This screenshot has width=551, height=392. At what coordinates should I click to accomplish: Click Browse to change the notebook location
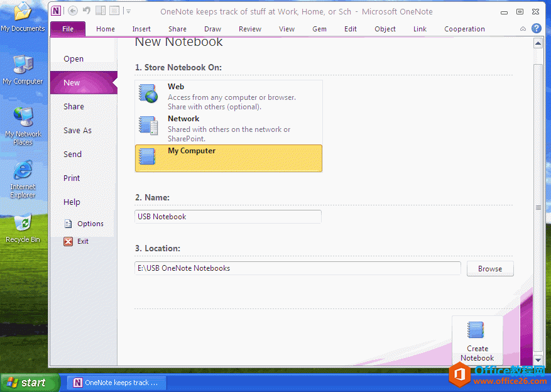pos(489,268)
